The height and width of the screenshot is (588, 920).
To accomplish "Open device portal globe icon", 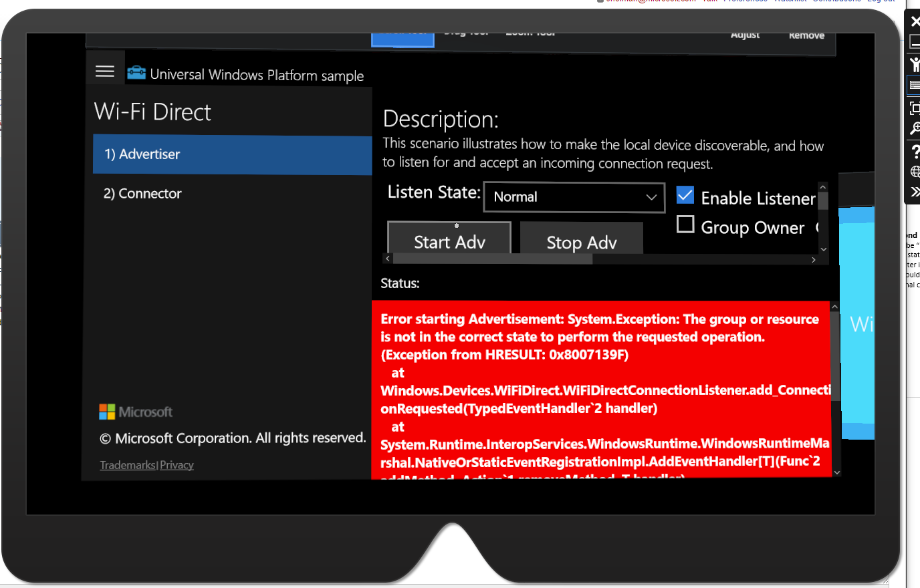I will 915,172.
